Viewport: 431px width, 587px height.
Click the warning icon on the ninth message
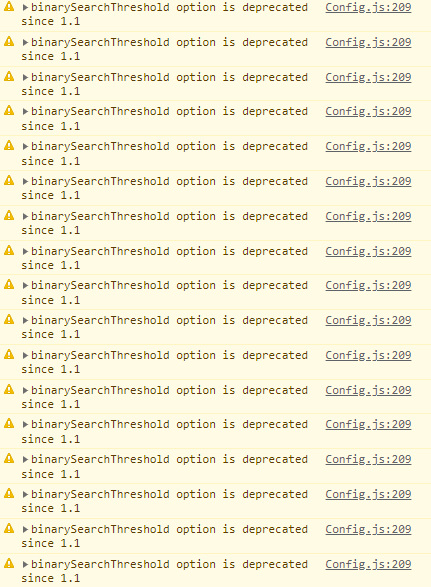click(x=9, y=285)
